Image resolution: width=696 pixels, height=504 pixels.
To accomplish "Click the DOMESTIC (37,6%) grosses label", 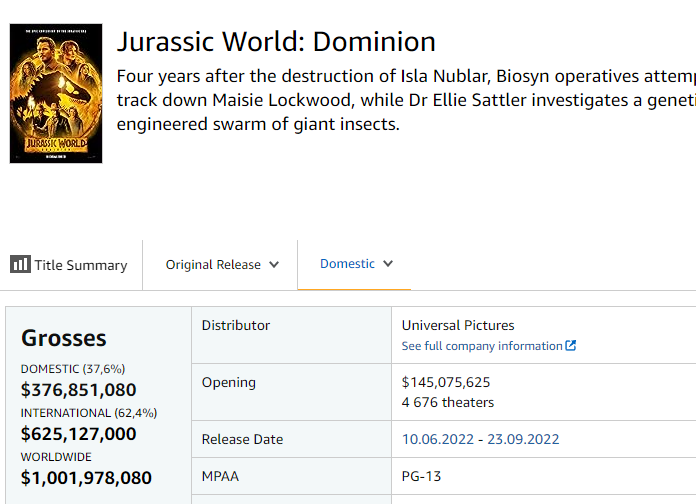I will click(x=73, y=369).
